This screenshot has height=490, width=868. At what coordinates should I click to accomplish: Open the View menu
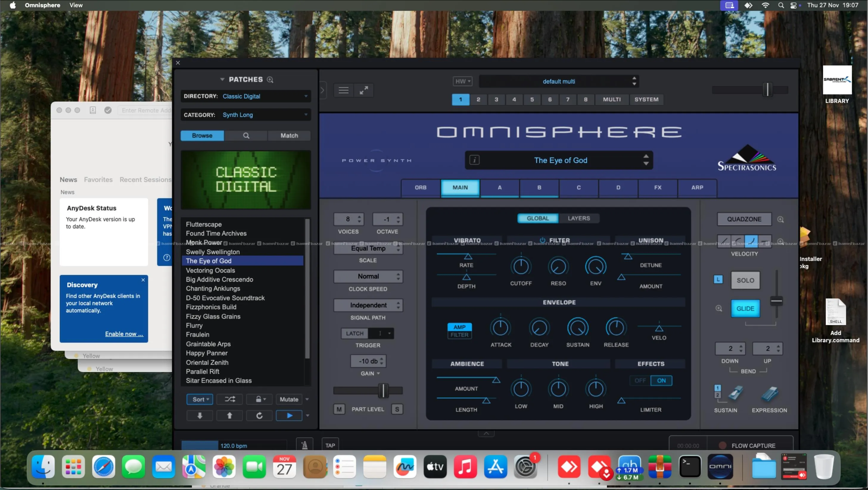pos(76,5)
